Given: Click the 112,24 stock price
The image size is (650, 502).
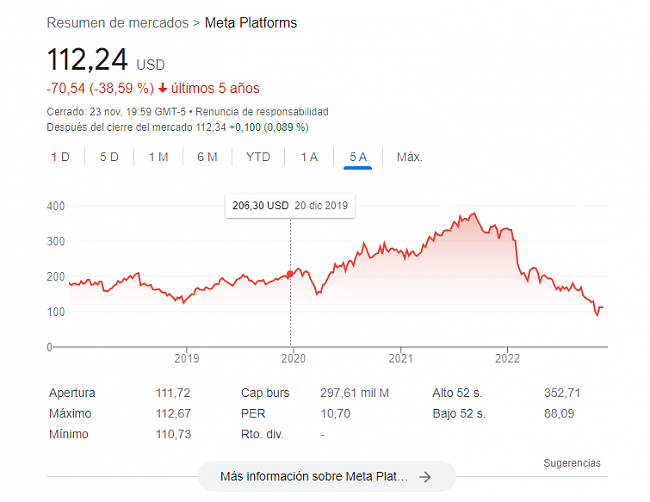Looking at the screenshot, I should tap(87, 60).
